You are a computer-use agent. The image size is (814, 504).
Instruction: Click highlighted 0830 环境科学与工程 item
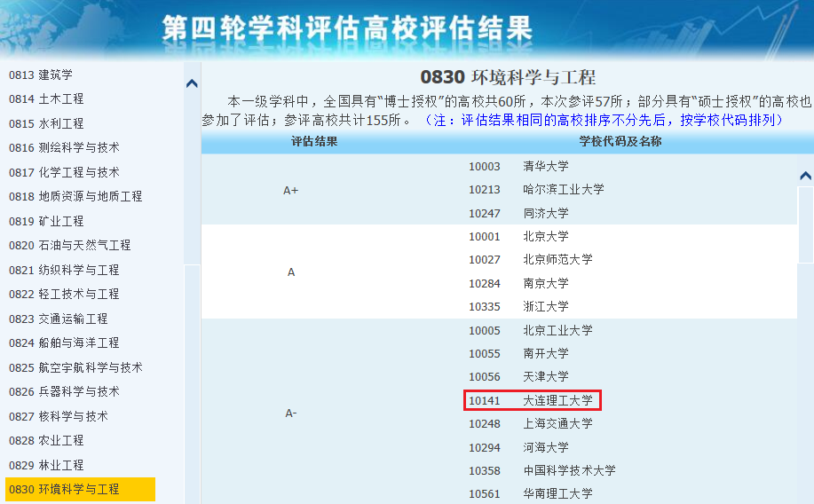(x=80, y=490)
